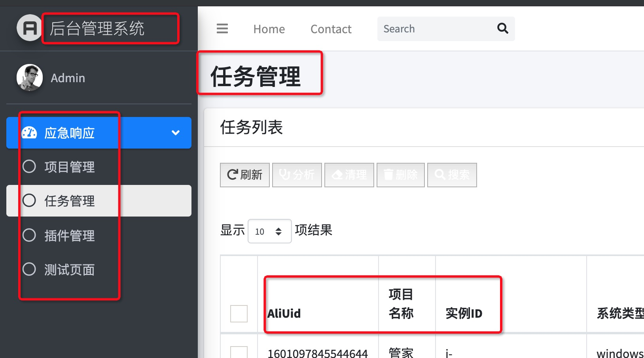This screenshot has height=358, width=644.
Task: Click the 清理 clean button
Action: click(349, 175)
